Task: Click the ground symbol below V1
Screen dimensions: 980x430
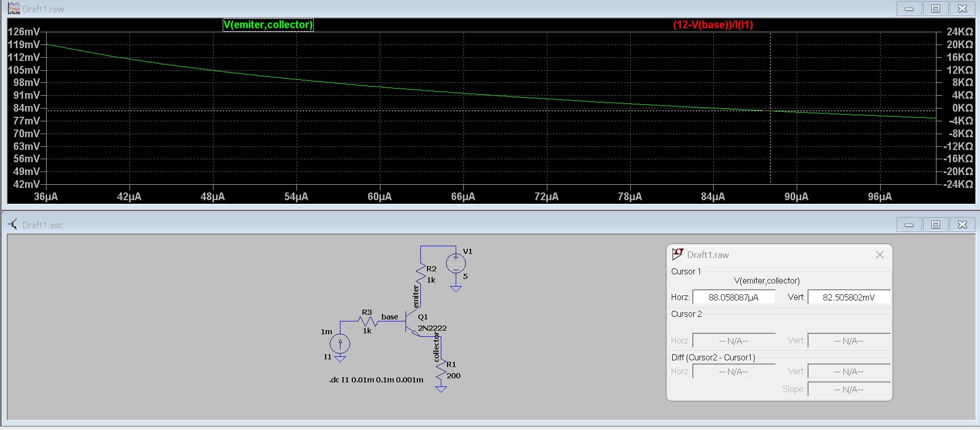Action: (456, 289)
